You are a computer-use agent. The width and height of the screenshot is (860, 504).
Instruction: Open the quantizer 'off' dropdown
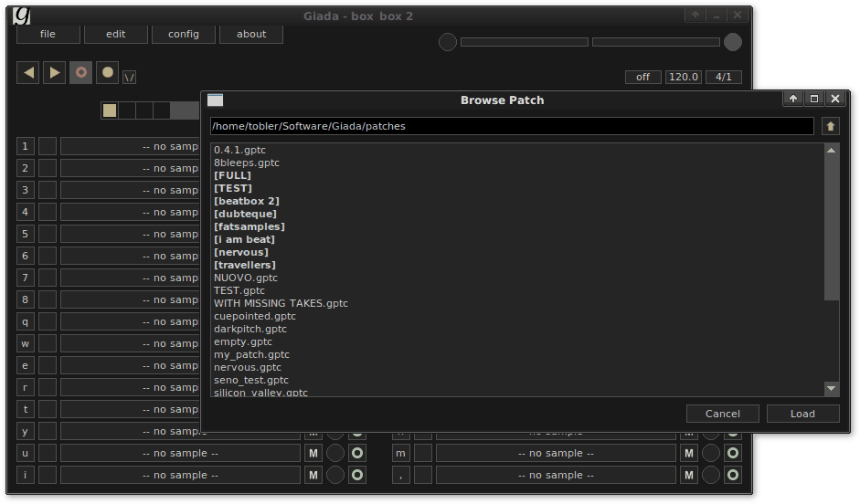[642, 78]
